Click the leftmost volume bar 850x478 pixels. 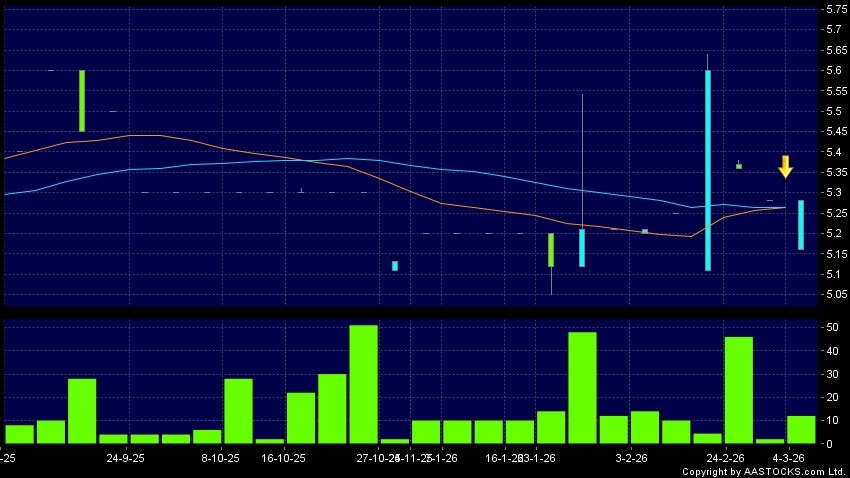tap(19, 433)
